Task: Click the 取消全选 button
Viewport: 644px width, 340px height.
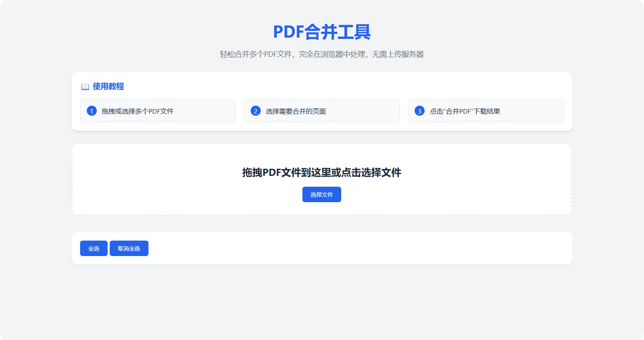Action: 129,249
